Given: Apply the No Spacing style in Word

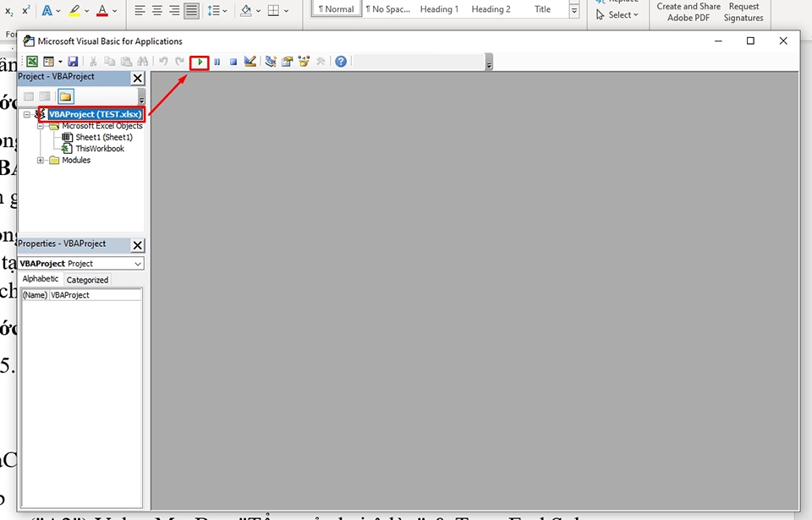Looking at the screenshot, I should [388, 8].
